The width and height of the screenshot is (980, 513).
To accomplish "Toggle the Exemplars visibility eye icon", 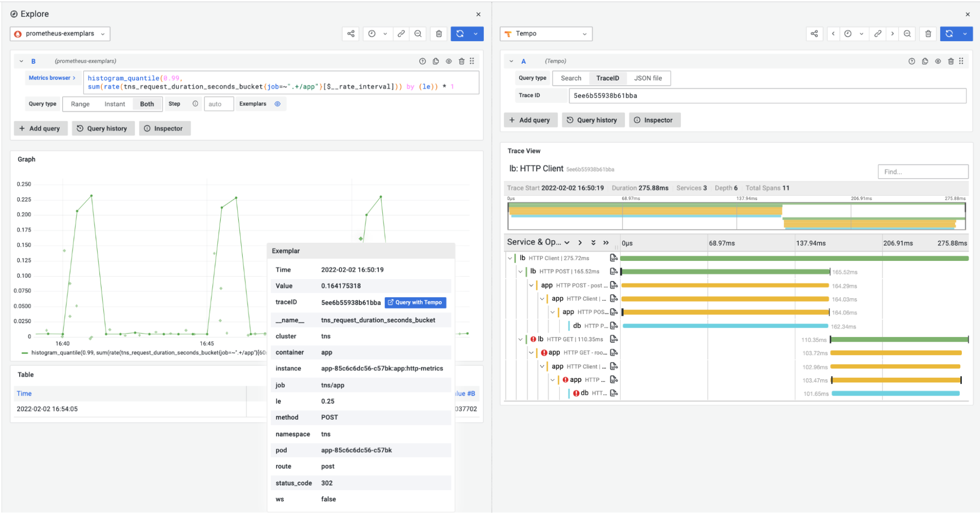I will (x=277, y=103).
